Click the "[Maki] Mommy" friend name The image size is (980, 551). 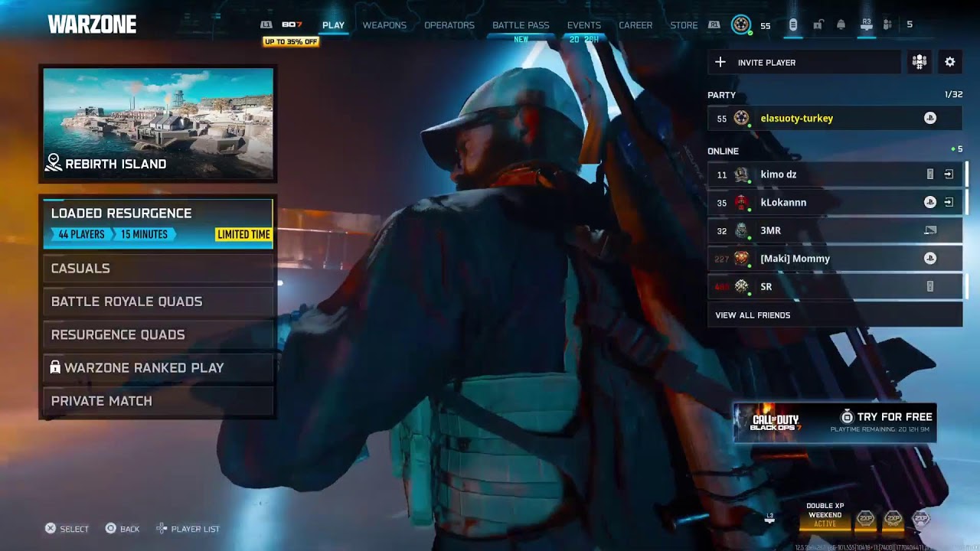[795, 259]
